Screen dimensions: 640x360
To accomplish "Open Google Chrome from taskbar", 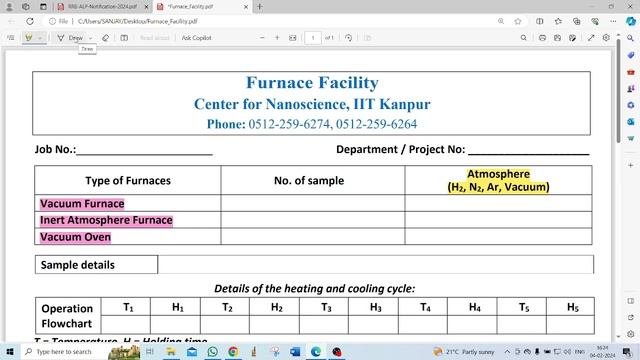I will pyautogui.click(x=233, y=351).
